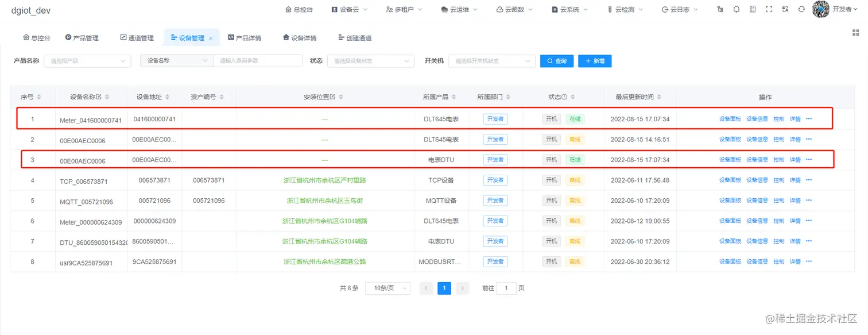This screenshot has height=335, width=868.
Task: Switch language with the translate icon
Action: pyautogui.click(x=785, y=9)
